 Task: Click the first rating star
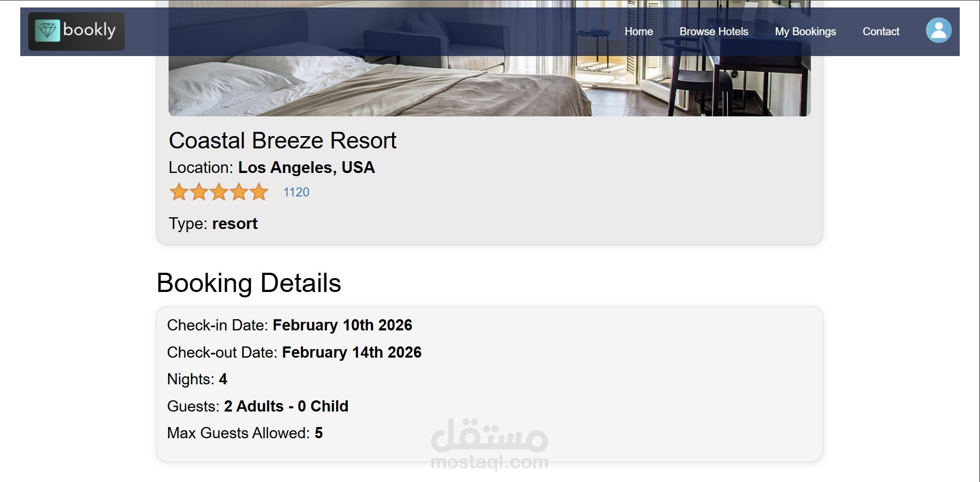tap(179, 192)
